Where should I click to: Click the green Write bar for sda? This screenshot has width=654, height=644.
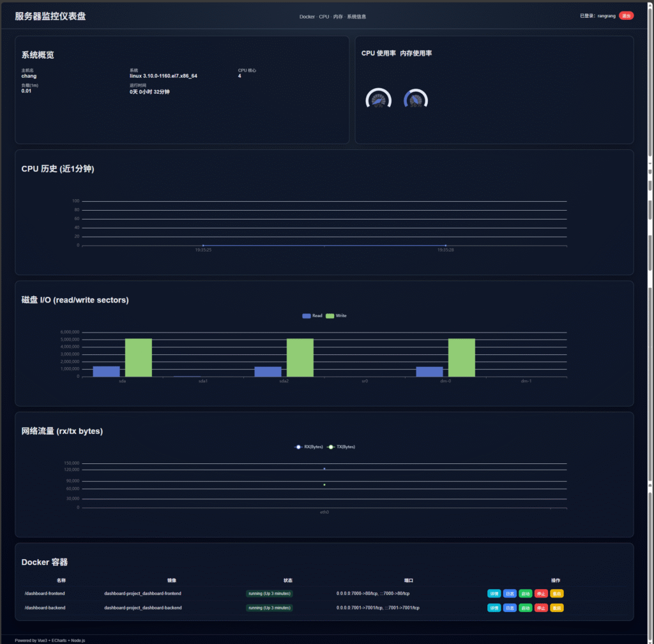[x=138, y=357]
